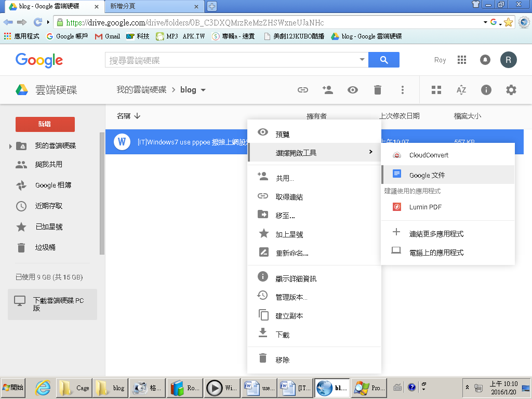Click the trash remove icon in the toolbar
The image size is (532, 399).
click(377, 90)
